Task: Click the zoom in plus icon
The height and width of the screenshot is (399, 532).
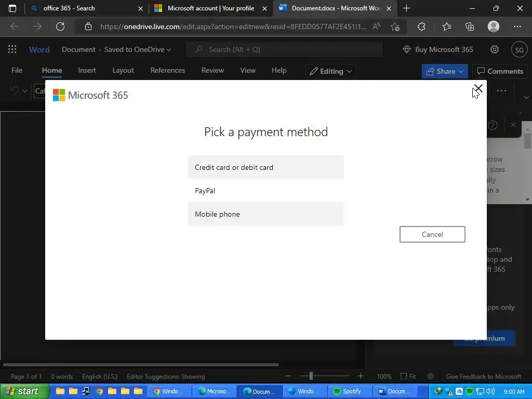Action: (x=361, y=376)
